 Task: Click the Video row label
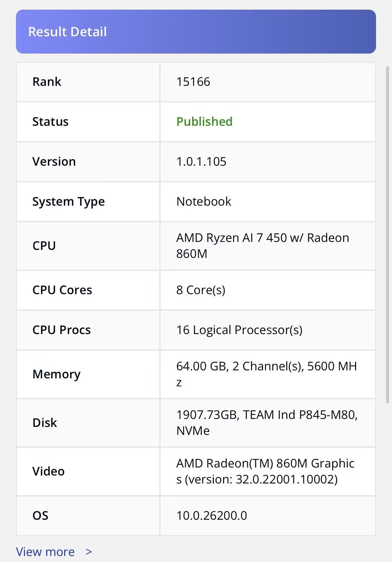click(49, 471)
